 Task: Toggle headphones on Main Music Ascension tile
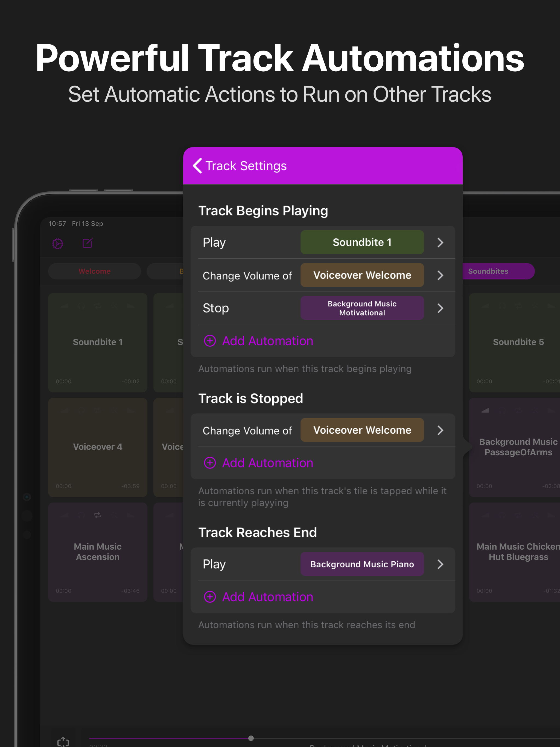tap(81, 515)
